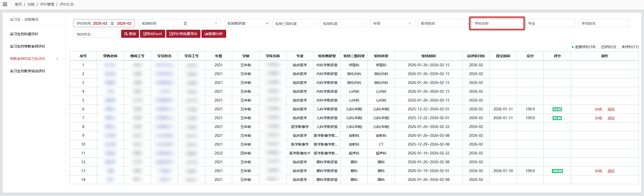Clear the 年级 field value
This screenshot has width=644, height=196.
pyautogui.click(x=410, y=23)
